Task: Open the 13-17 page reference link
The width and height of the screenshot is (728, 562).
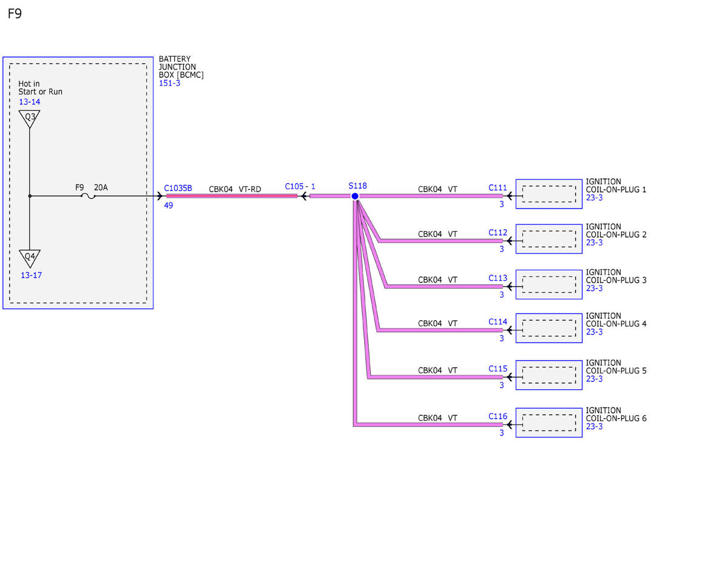Action: [31, 275]
